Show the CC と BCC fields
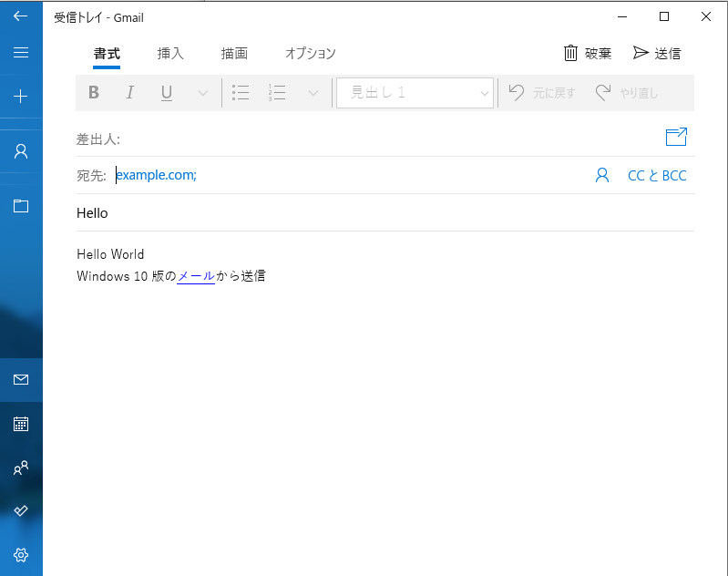This screenshot has height=576, width=728. click(x=657, y=176)
